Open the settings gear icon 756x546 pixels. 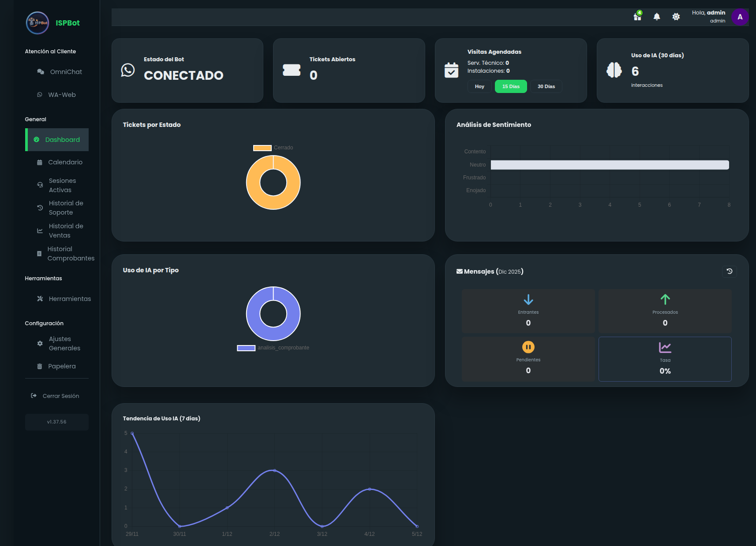676,16
